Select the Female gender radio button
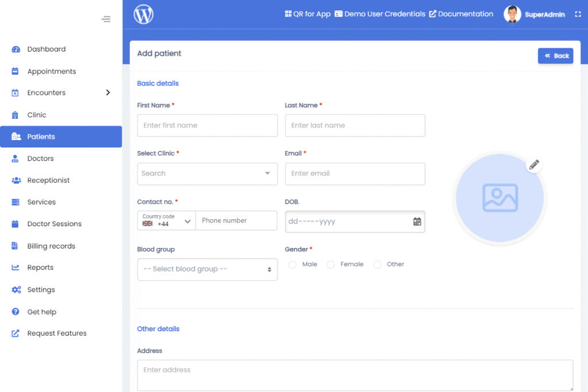588x392 pixels. coord(331,265)
